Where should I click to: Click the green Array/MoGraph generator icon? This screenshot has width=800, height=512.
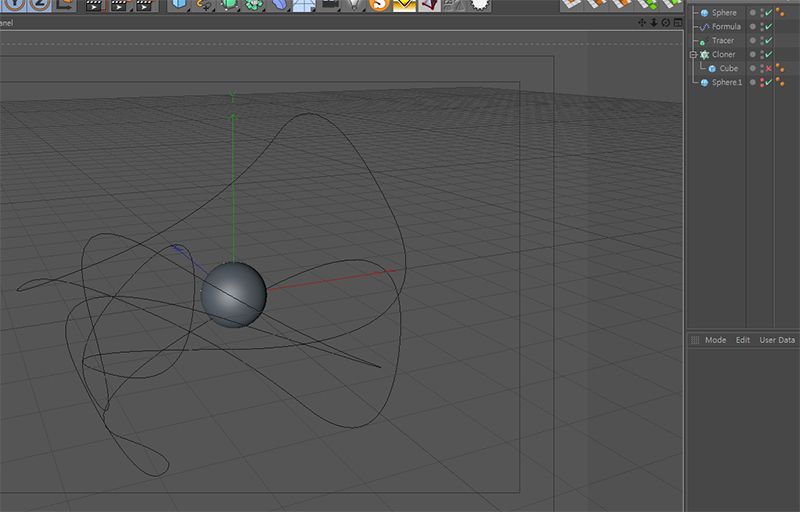click(x=253, y=5)
